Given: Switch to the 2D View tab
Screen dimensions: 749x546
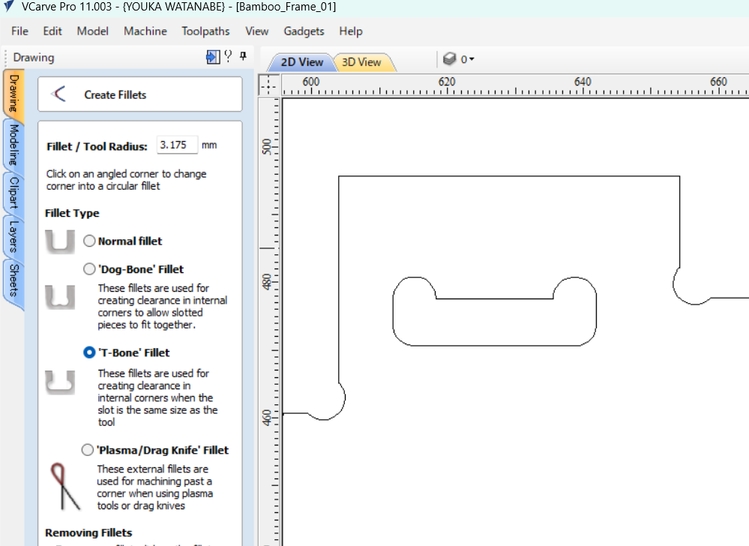Looking at the screenshot, I should click(x=301, y=62).
